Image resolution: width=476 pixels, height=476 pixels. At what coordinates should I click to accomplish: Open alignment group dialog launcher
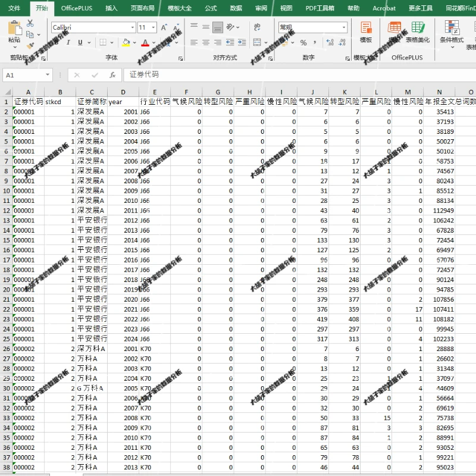pos(270,58)
